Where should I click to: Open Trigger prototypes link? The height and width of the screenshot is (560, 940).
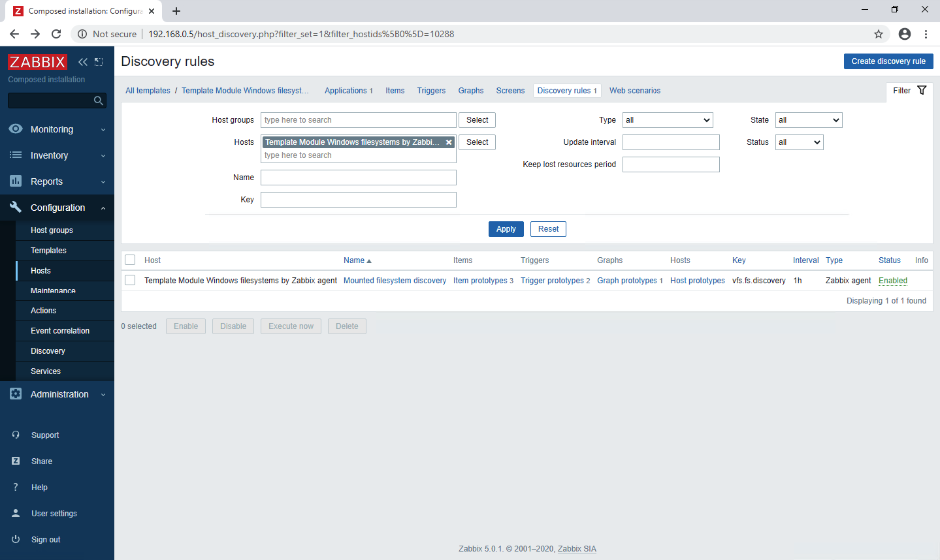point(552,281)
